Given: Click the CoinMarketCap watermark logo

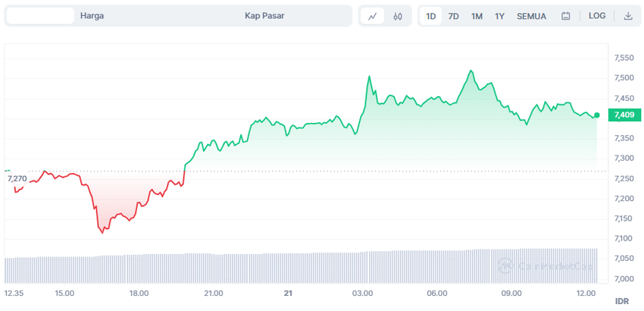Looking at the screenshot, I should 546,265.
